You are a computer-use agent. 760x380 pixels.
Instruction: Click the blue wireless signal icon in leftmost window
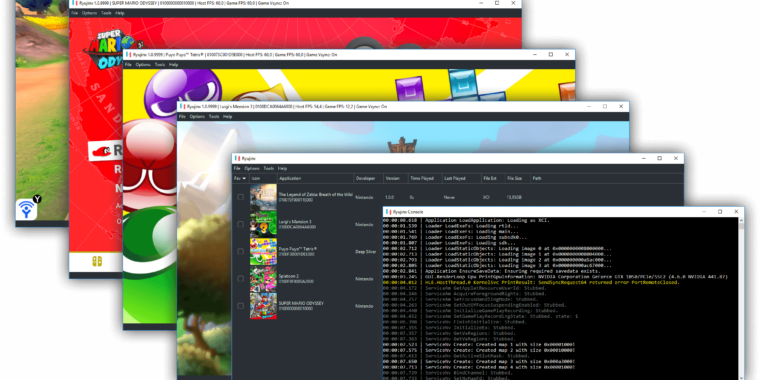[26, 209]
